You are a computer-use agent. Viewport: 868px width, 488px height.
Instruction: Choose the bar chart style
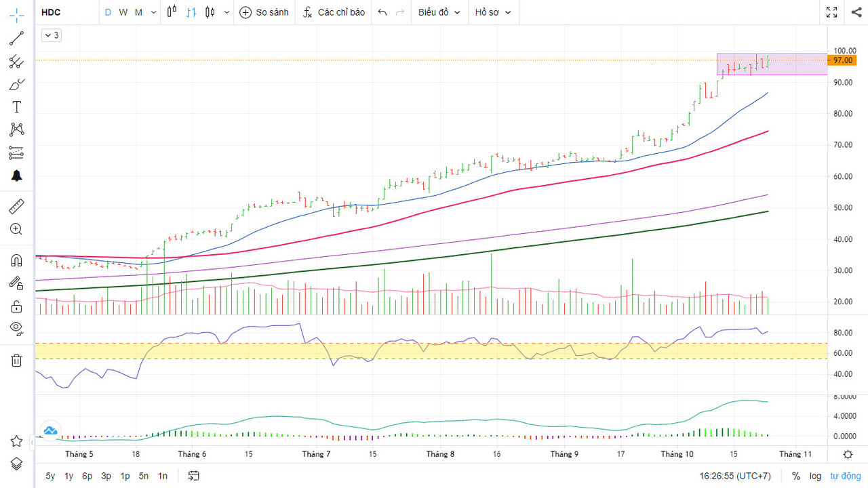(x=191, y=12)
